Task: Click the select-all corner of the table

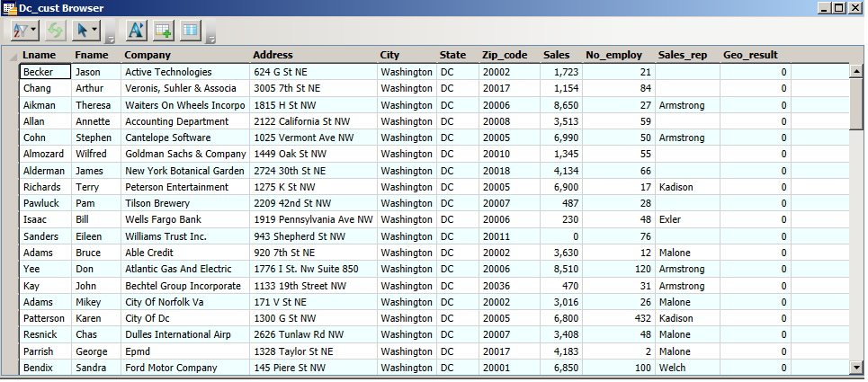Action: pos(12,56)
